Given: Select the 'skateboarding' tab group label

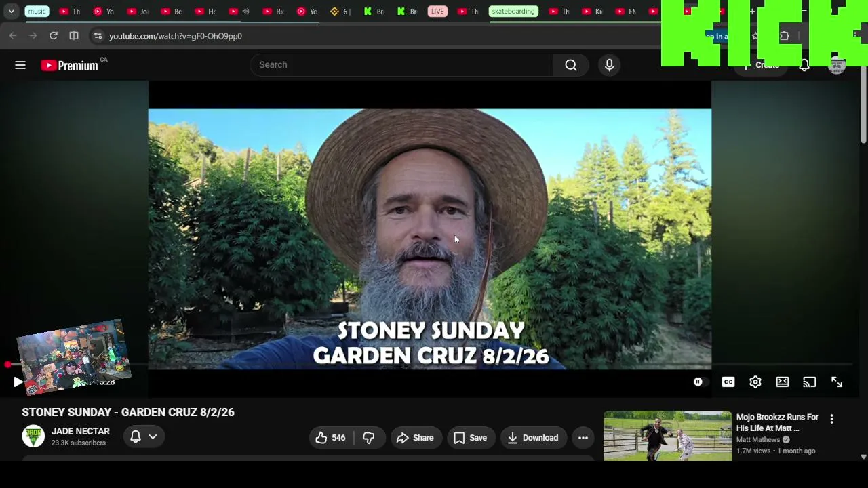Looking at the screenshot, I should click(513, 12).
